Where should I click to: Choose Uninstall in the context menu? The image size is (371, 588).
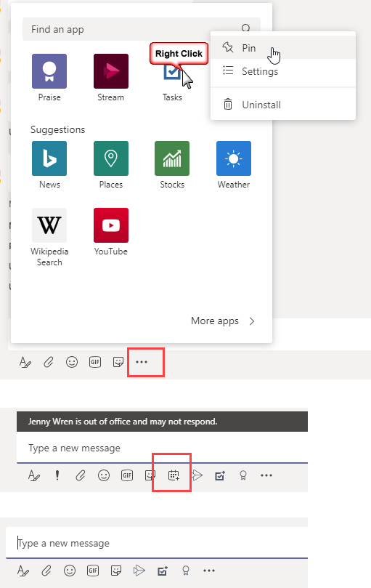coord(283,105)
